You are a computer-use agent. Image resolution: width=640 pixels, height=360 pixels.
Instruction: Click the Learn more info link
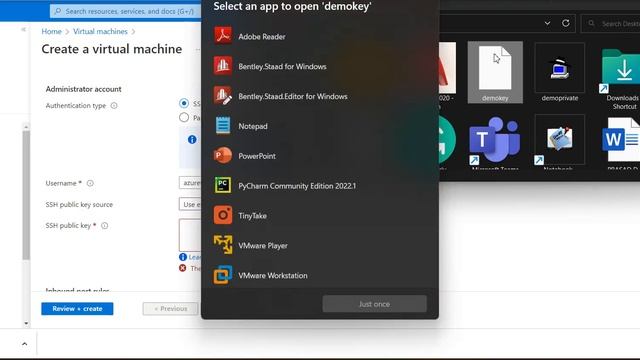coord(195,257)
